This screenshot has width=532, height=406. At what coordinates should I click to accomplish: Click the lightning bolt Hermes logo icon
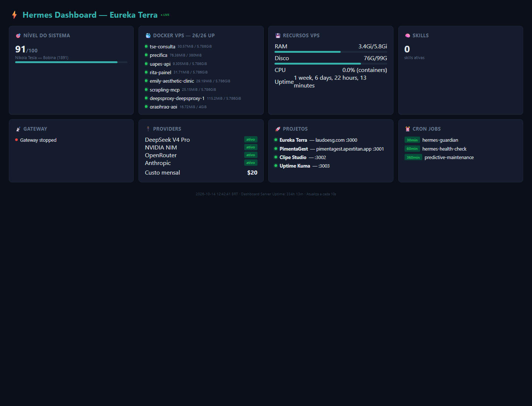click(14, 15)
